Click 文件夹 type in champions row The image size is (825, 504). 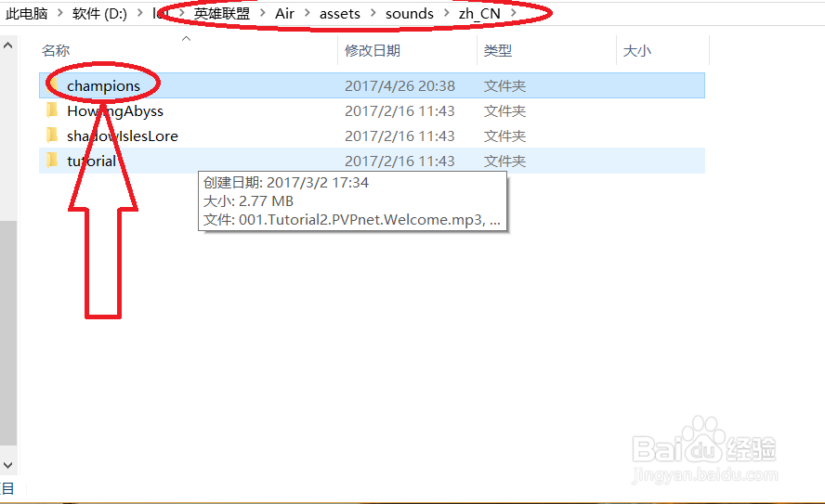pyautogui.click(x=504, y=85)
